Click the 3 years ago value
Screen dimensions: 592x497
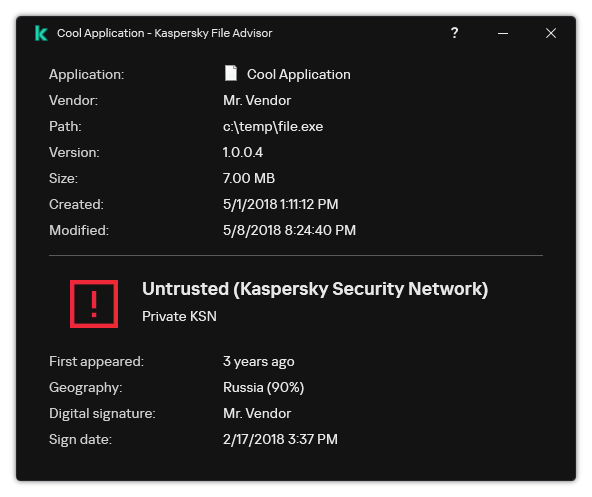259,362
